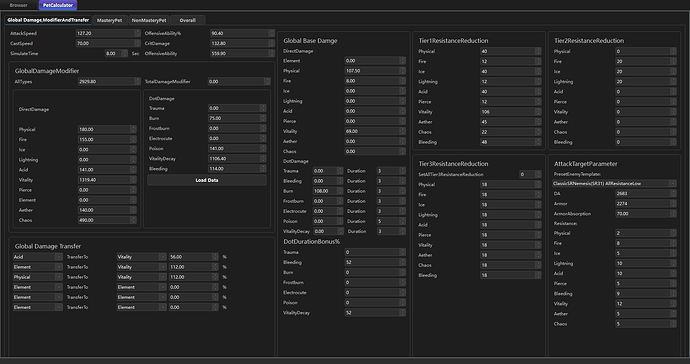Image resolution: width=690 pixels, height=364 pixels.
Task: Click the Poison Duration field showing 5
Action: coord(391,221)
